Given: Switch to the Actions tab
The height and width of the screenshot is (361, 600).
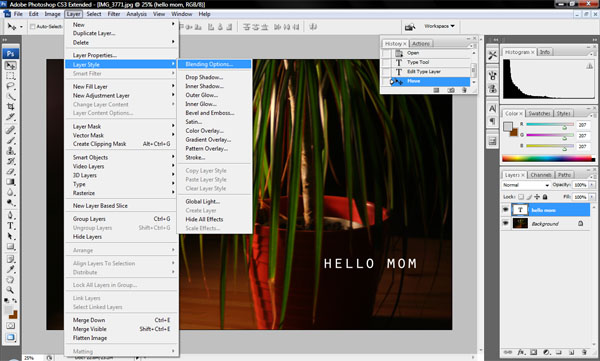Looking at the screenshot, I should tap(421, 43).
